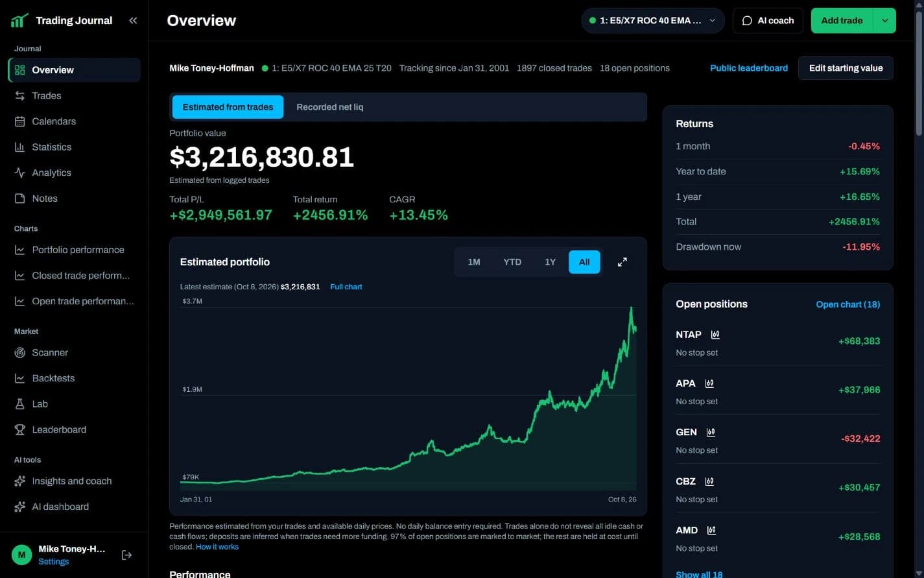Open AI dashboard in the sidebar

coord(74,507)
